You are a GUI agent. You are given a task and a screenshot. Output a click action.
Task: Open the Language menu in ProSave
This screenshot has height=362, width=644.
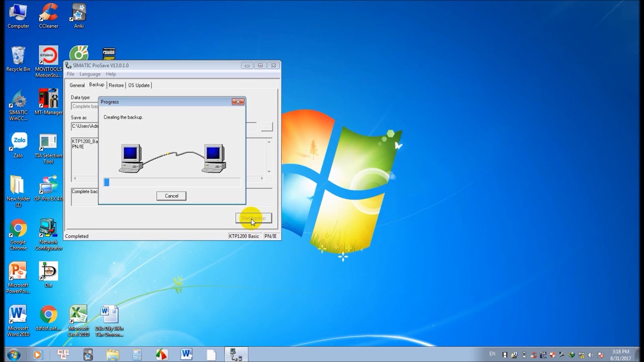click(x=90, y=74)
